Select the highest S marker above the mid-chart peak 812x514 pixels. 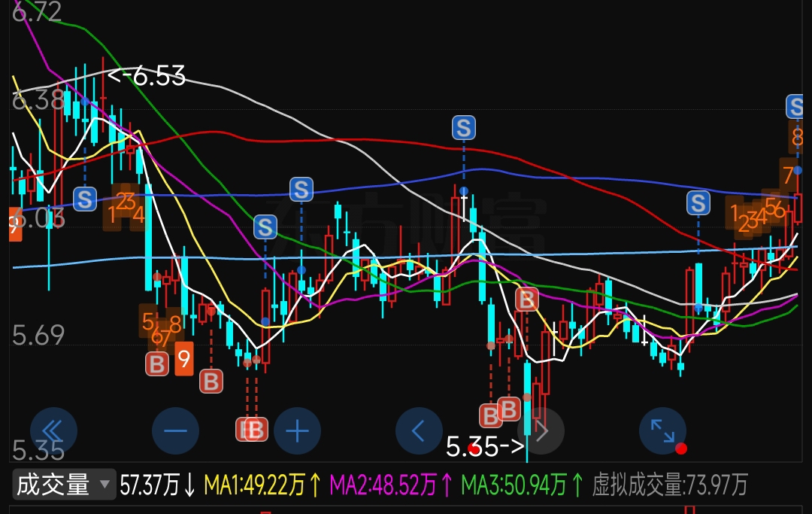(463, 127)
